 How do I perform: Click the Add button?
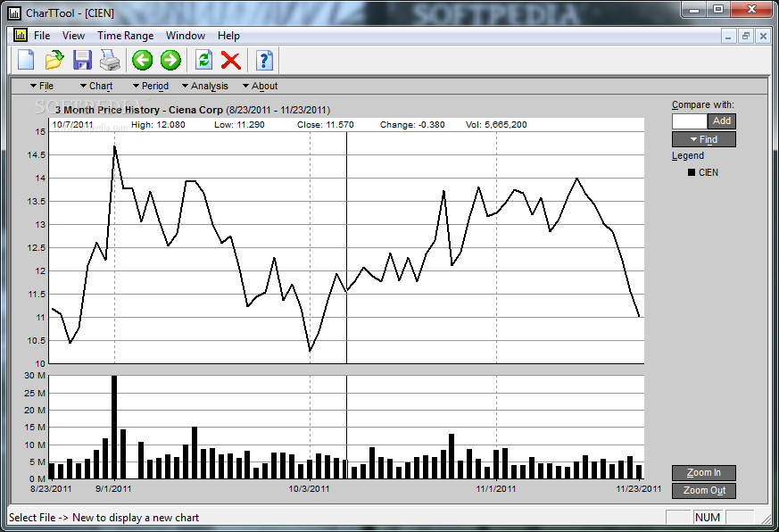coord(722,121)
